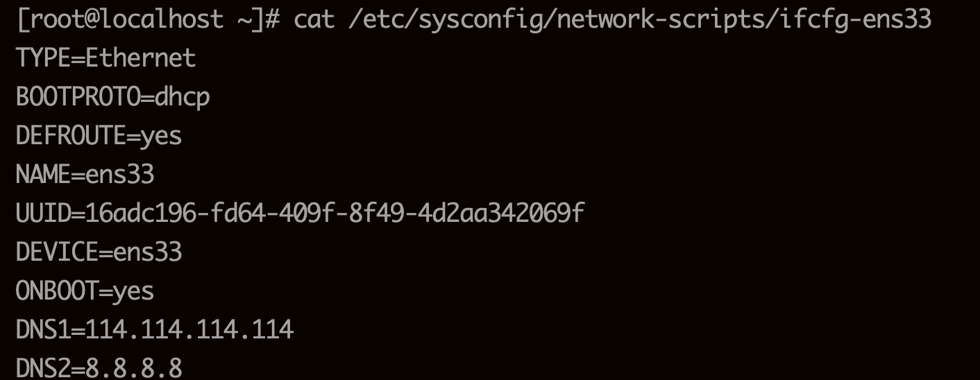Viewport: 980px width, 380px height.
Task: Click the yes value after ONBOOT
Action: (x=134, y=291)
